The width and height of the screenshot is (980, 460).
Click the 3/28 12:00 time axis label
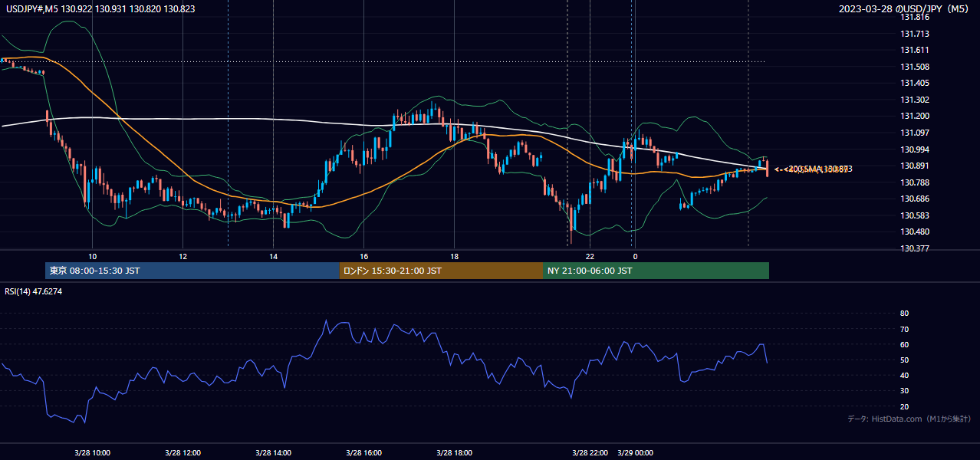point(183,452)
